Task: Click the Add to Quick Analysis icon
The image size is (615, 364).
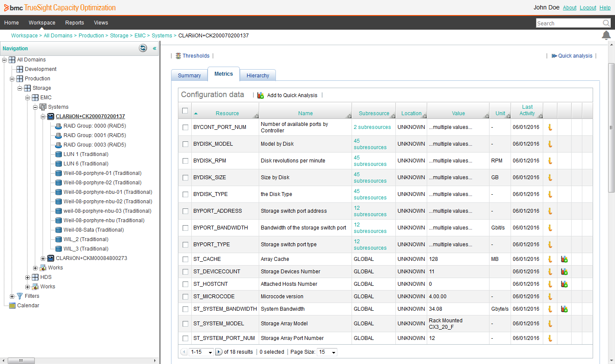Action: coord(260,95)
